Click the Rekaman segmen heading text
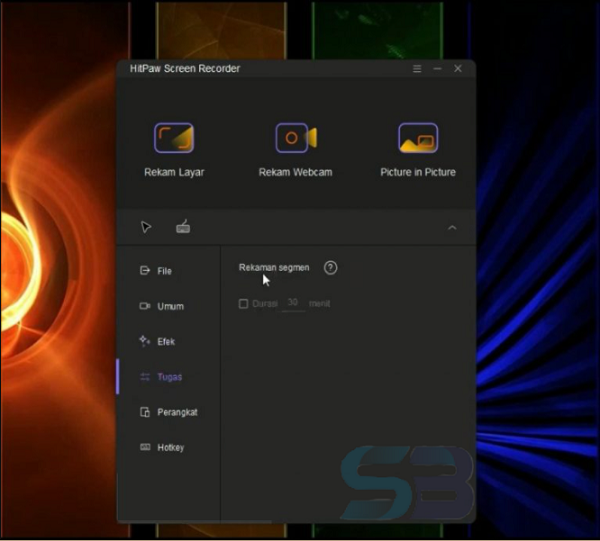The image size is (600, 541). 274,268
